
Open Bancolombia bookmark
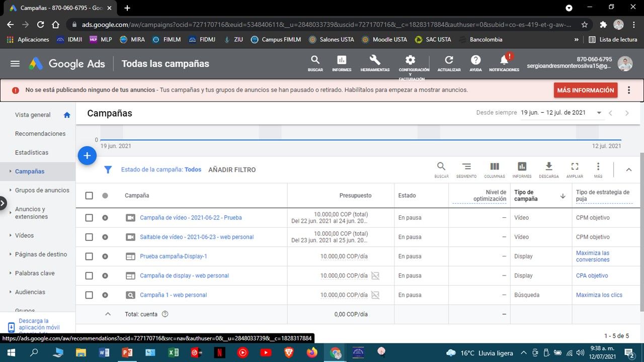click(x=480, y=39)
